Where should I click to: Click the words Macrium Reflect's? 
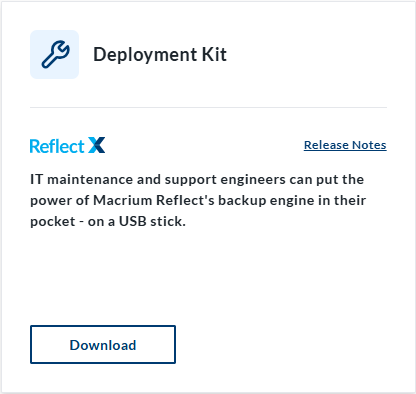[154, 200]
